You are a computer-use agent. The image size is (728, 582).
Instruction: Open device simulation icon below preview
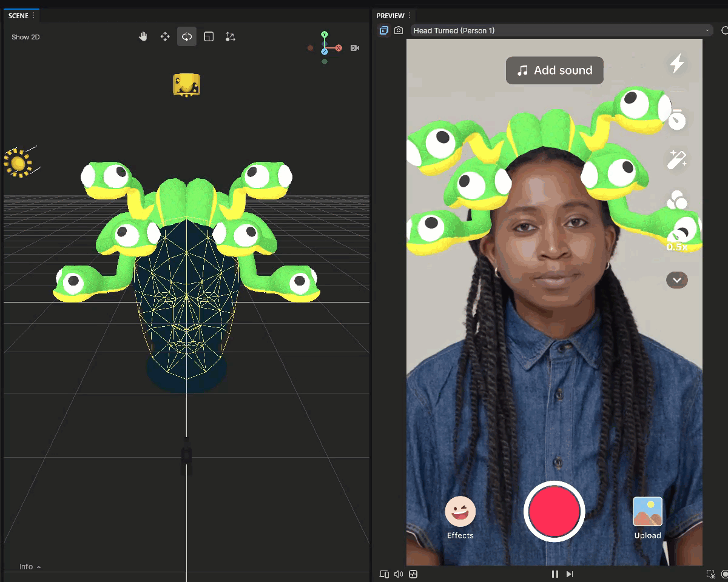click(384, 574)
